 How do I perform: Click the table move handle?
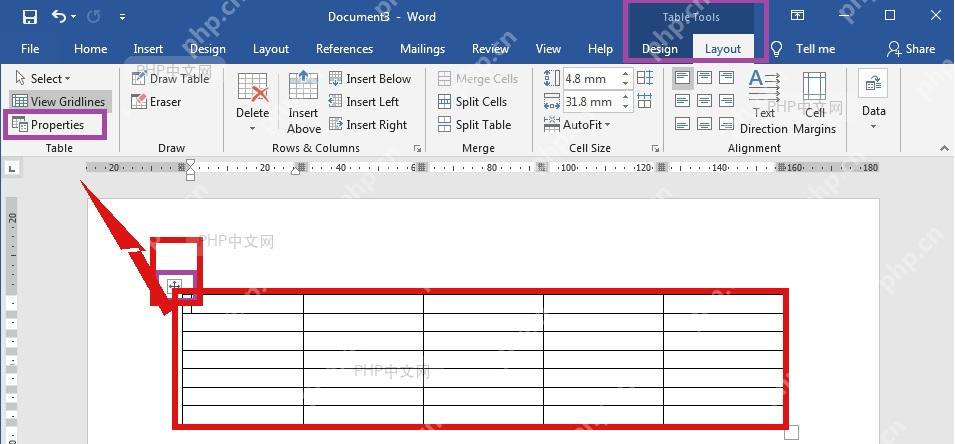tap(174, 286)
